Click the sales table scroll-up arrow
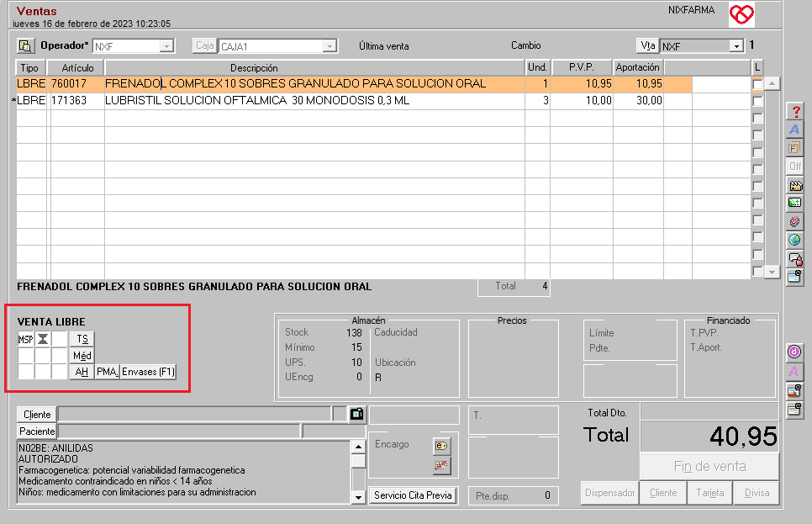 (x=772, y=83)
